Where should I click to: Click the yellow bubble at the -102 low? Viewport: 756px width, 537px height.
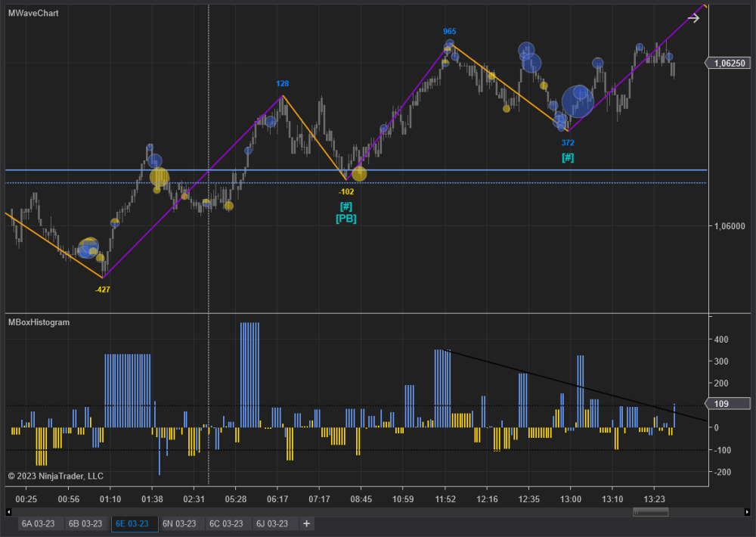359,173
